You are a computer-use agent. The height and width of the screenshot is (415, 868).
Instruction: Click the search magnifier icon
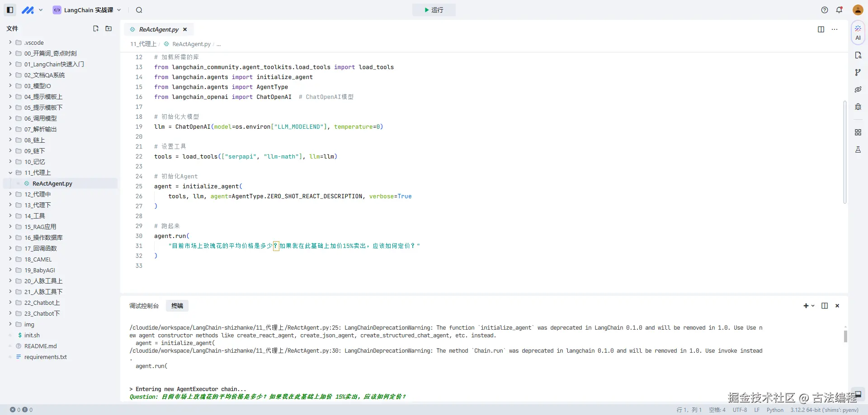click(139, 10)
